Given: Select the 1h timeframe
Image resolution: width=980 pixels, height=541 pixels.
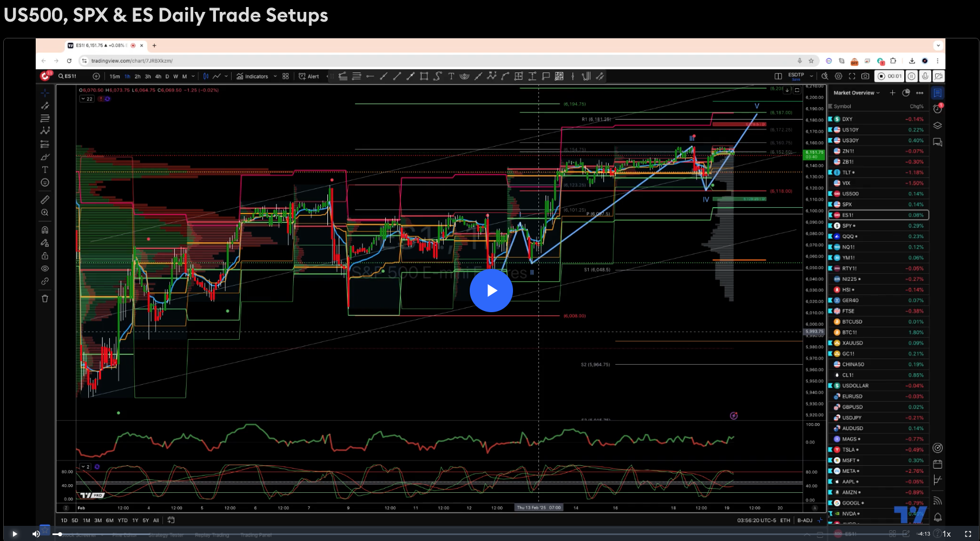Looking at the screenshot, I should (x=128, y=76).
